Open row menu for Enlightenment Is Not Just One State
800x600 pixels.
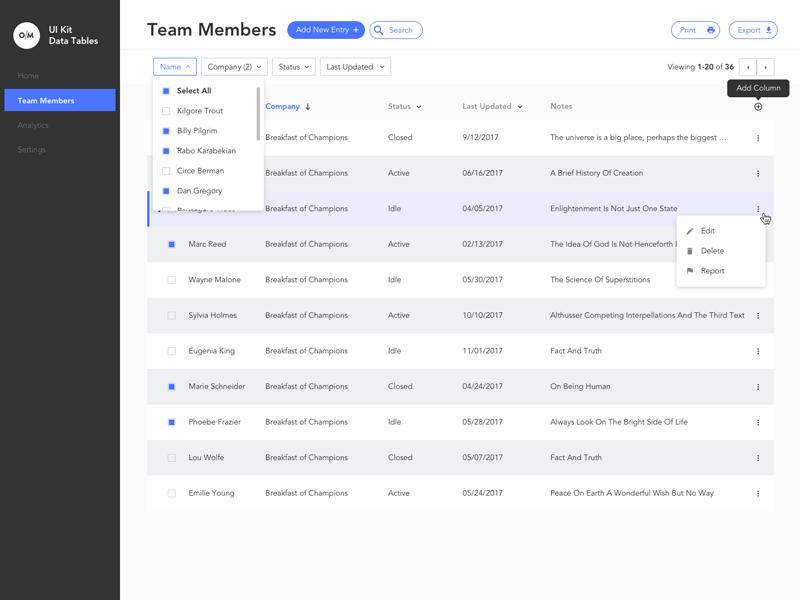click(x=758, y=209)
